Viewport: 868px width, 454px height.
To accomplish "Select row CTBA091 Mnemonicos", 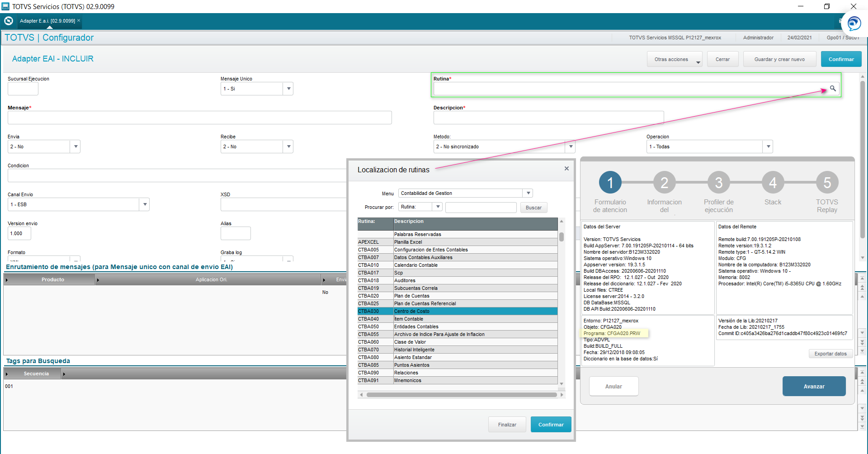I will (457, 380).
